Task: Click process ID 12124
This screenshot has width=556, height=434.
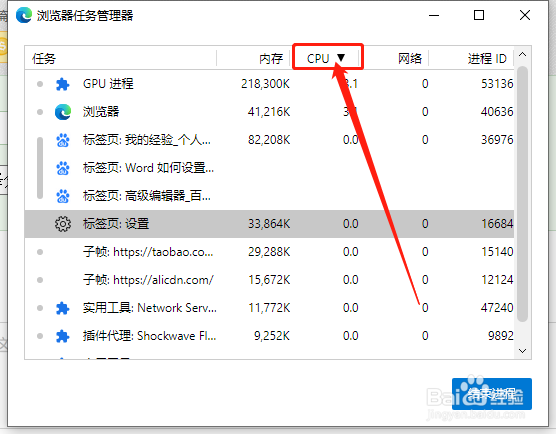Action: 497,280
